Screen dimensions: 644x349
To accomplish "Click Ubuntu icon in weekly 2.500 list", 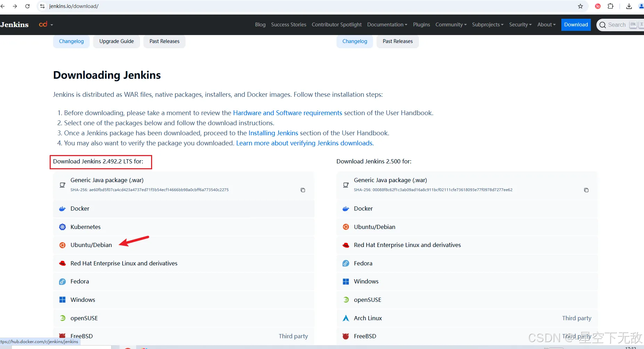I will 346,227.
